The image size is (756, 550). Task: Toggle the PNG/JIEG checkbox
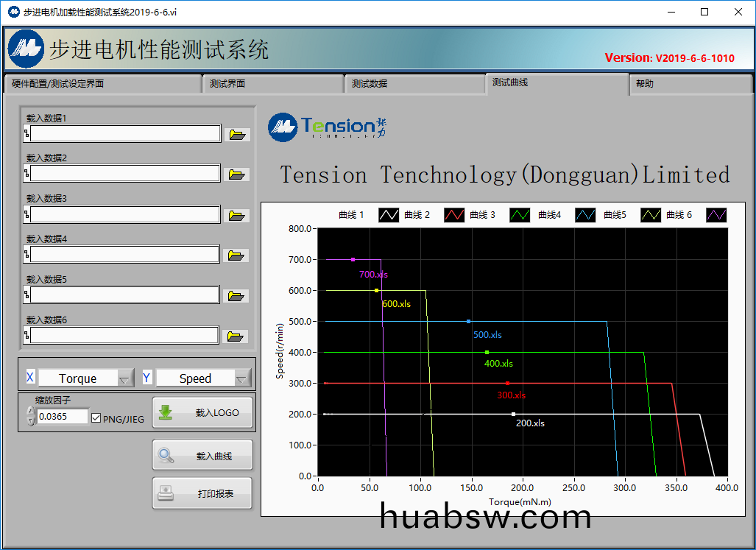[x=96, y=418]
